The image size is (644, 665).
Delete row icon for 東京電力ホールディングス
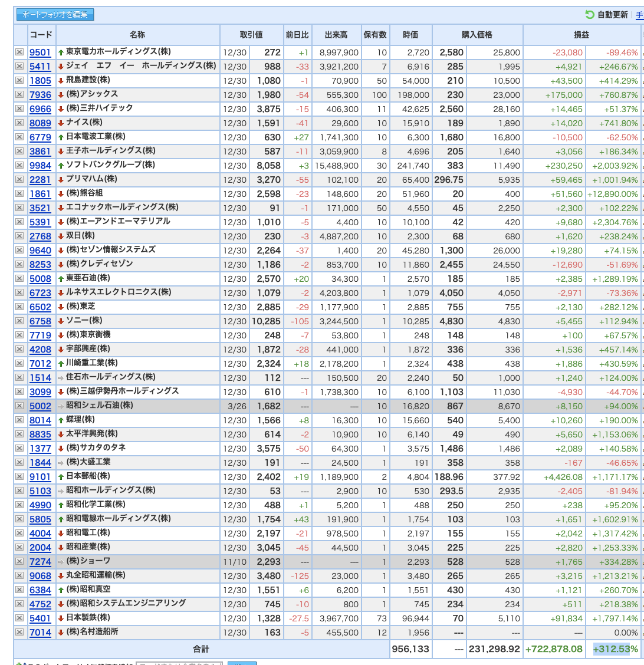tap(19, 52)
